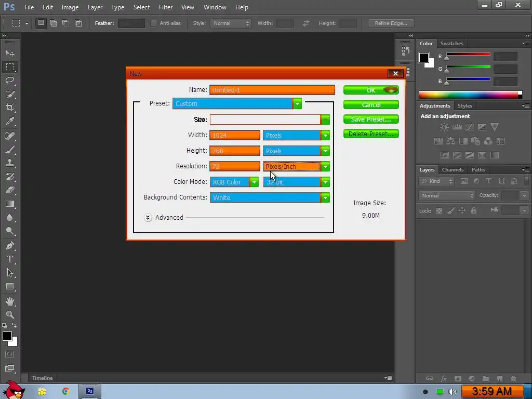Image resolution: width=532 pixels, height=399 pixels.
Task: Open the Background Contents dropdown
Action: (x=270, y=198)
